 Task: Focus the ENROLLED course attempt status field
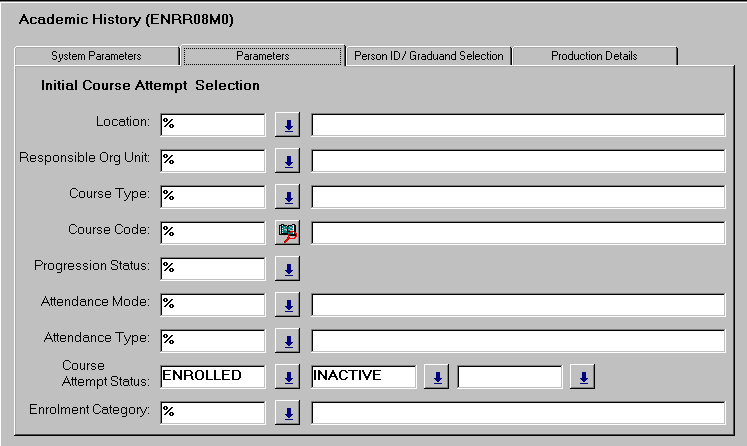[x=212, y=376]
